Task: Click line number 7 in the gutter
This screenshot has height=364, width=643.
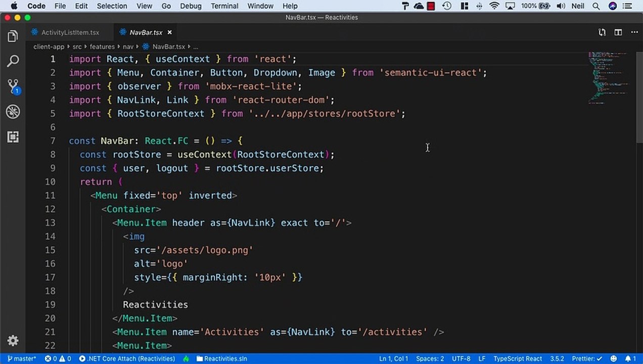Action: (53, 141)
